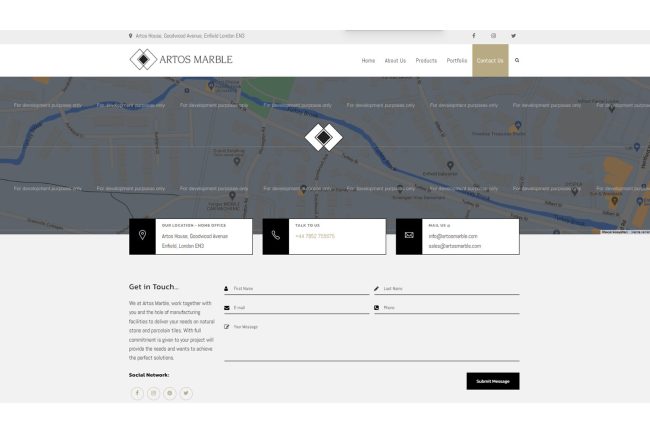Screen dimensions: 650x433
Task: Click the info@artosmarble.com email link
Action: [453, 236]
